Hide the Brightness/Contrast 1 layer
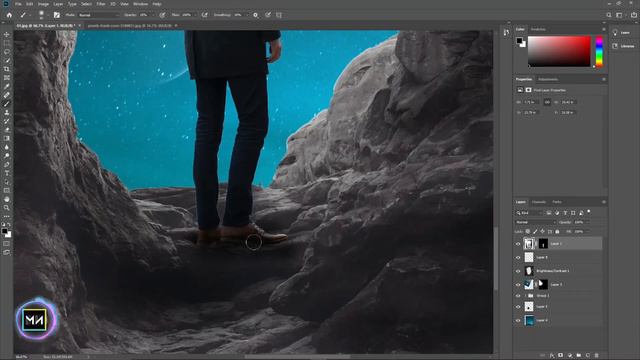Viewport: 640px width, 360px height. [x=518, y=271]
